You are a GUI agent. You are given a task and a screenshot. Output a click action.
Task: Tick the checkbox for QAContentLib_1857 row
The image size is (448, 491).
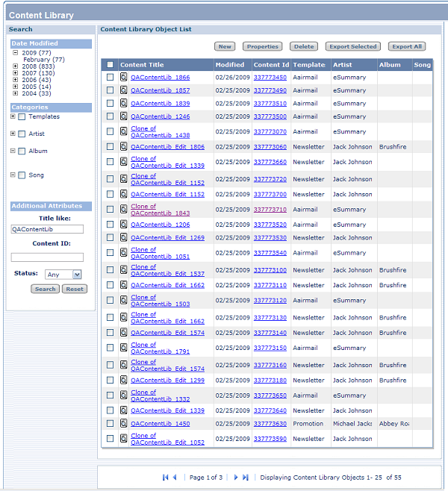pyautogui.click(x=111, y=90)
